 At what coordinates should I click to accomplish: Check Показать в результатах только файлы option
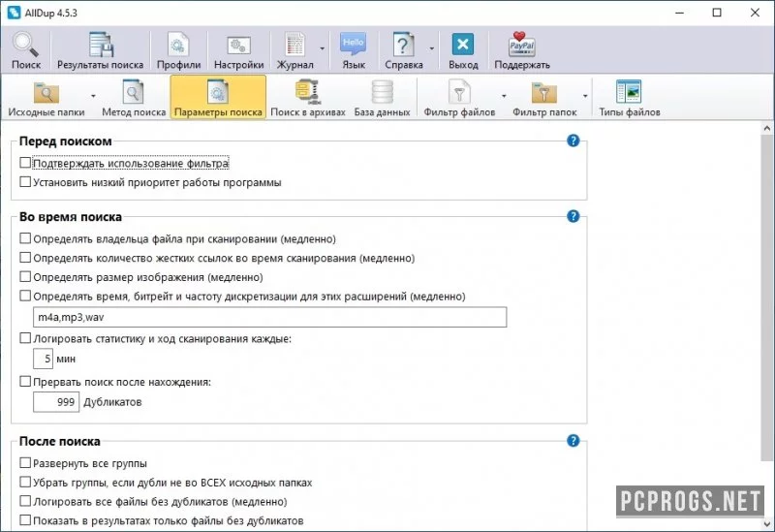click(x=25, y=520)
